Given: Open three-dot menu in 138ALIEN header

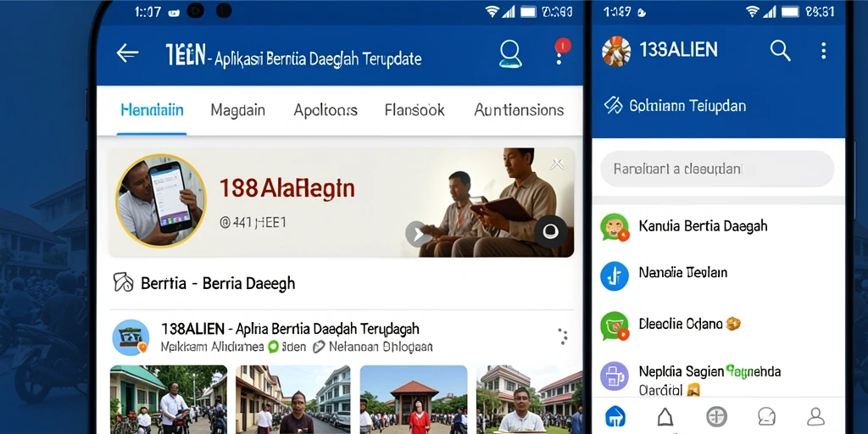Looking at the screenshot, I should (x=823, y=50).
